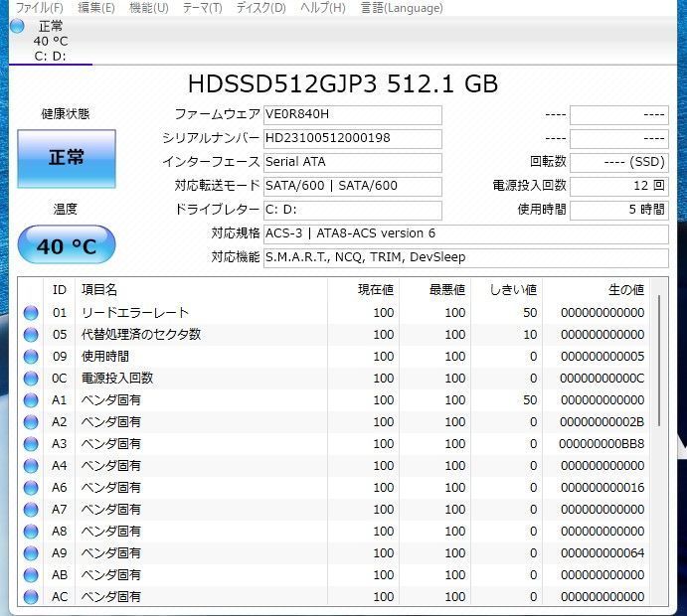This screenshot has height=616, width=687.
Task: Click status orb for row AC
Action: pos(31,597)
